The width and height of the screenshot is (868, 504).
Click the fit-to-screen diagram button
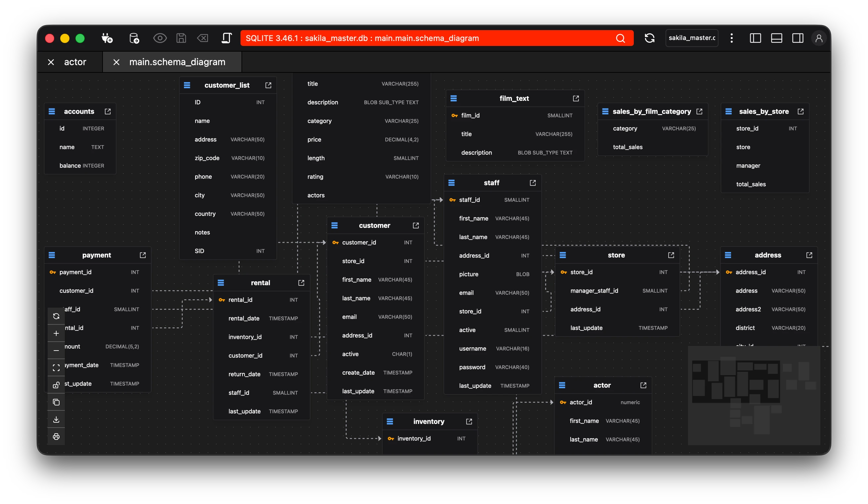coord(56,368)
